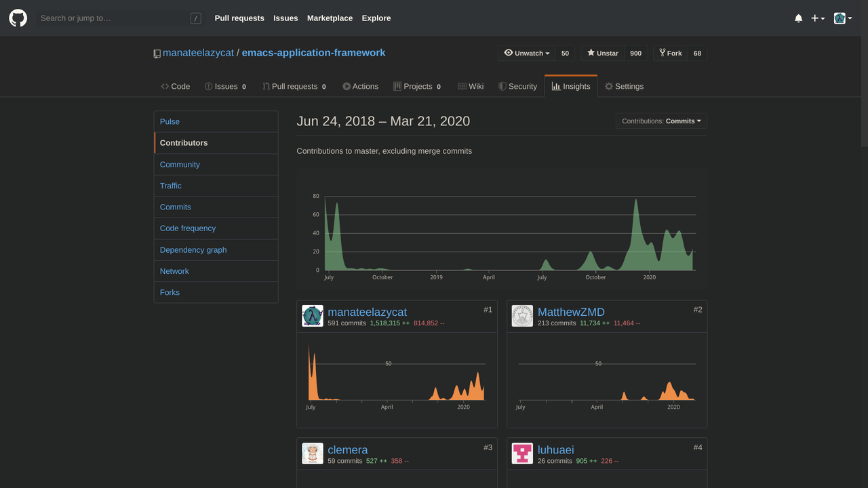Select Contributors in Insights sidebar
The width and height of the screenshot is (868, 488).
click(216, 143)
